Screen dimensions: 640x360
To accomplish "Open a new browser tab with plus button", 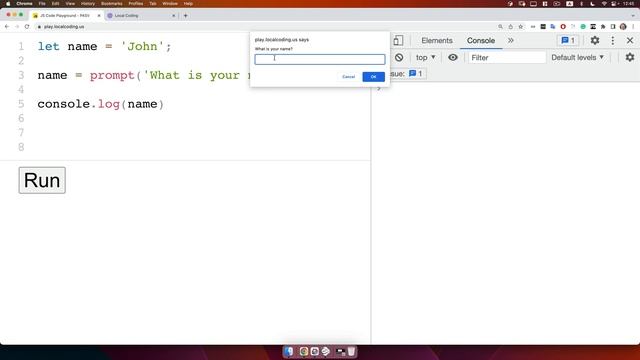I will point(185,16).
